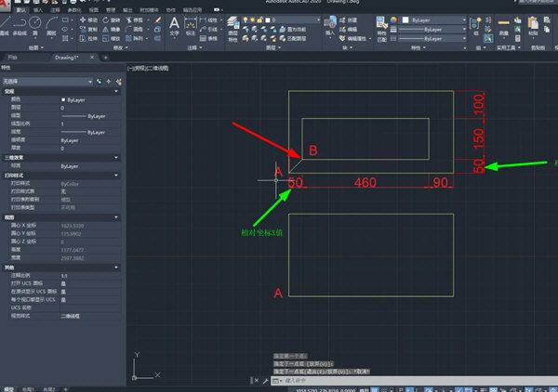Open the lineweight ByLayer dropdown

(431, 29)
